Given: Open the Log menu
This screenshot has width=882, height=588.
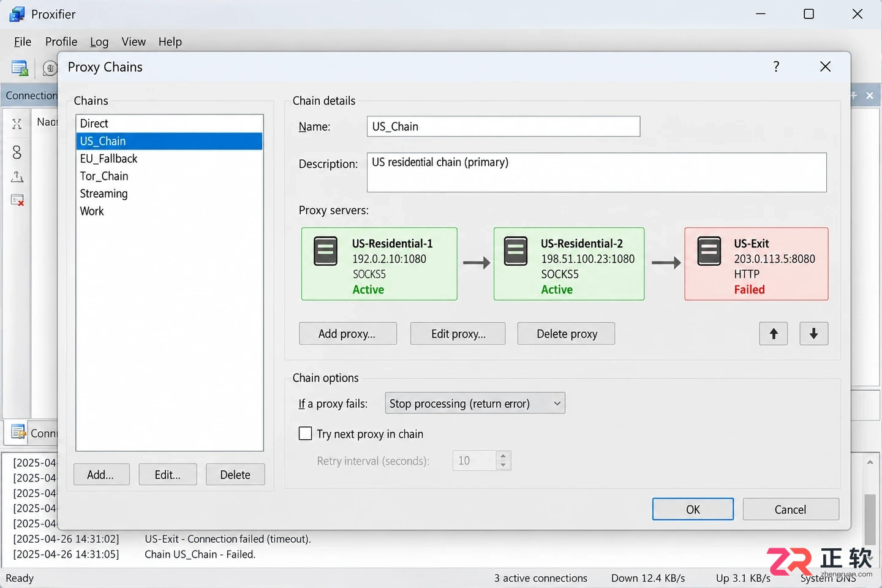Looking at the screenshot, I should tap(99, 42).
